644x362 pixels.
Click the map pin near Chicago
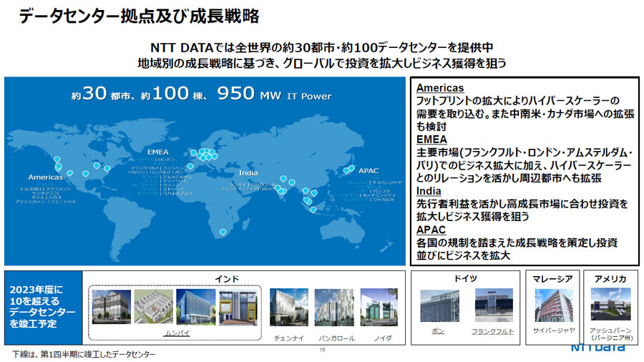pos(97,165)
